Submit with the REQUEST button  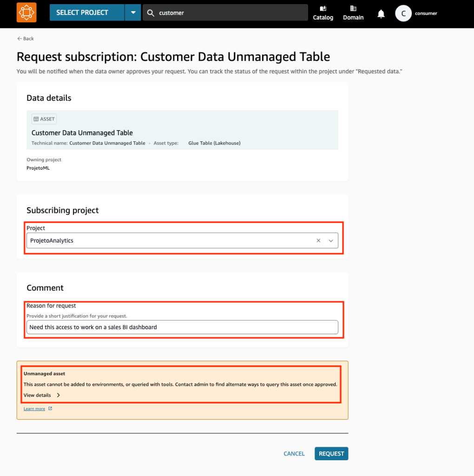pyautogui.click(x=331, y=454)
